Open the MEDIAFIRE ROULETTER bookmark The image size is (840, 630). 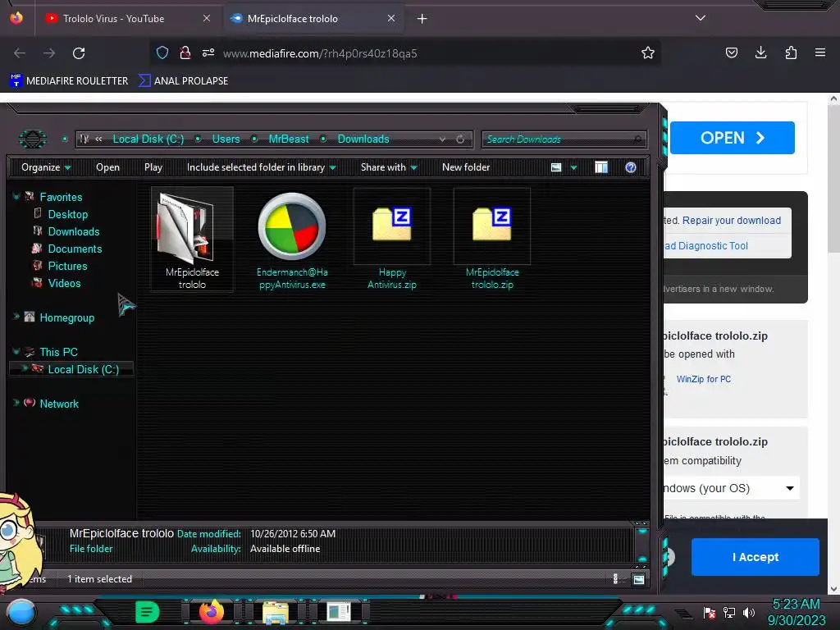point(69,81)
